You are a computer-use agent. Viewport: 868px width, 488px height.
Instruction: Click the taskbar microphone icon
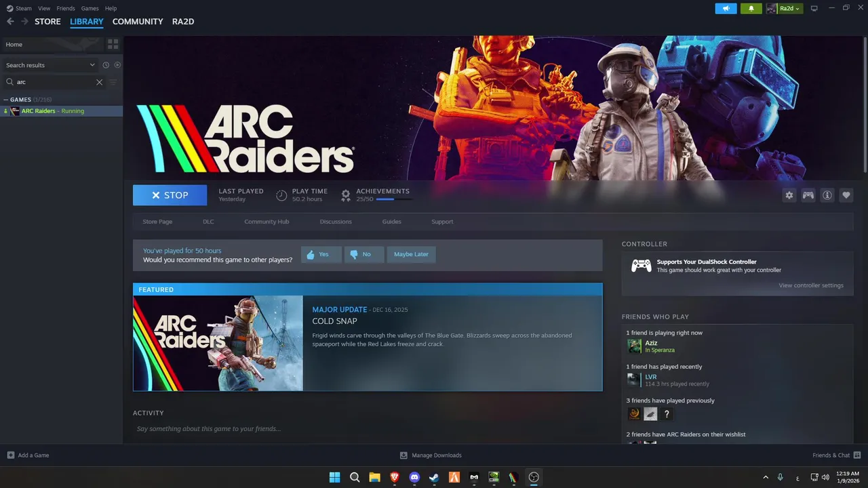(x=781, y=477)
